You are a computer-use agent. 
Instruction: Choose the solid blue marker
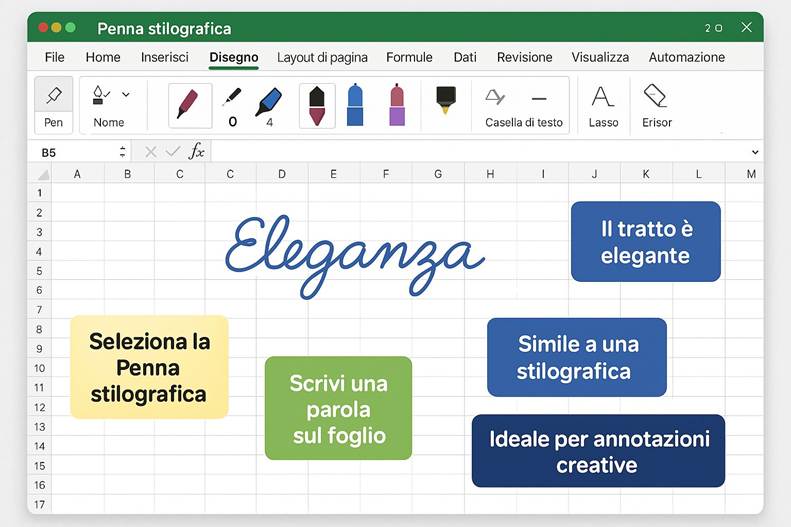(x=354, y=105)
